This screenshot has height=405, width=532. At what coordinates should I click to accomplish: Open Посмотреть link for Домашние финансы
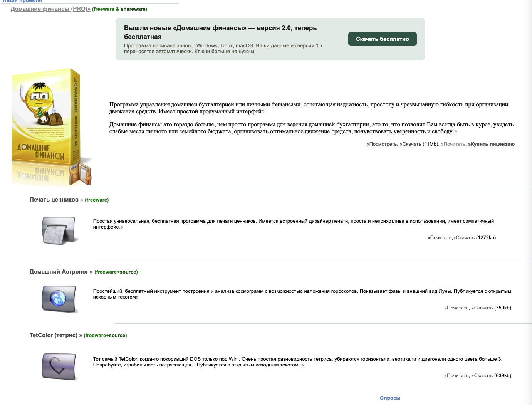381,144
